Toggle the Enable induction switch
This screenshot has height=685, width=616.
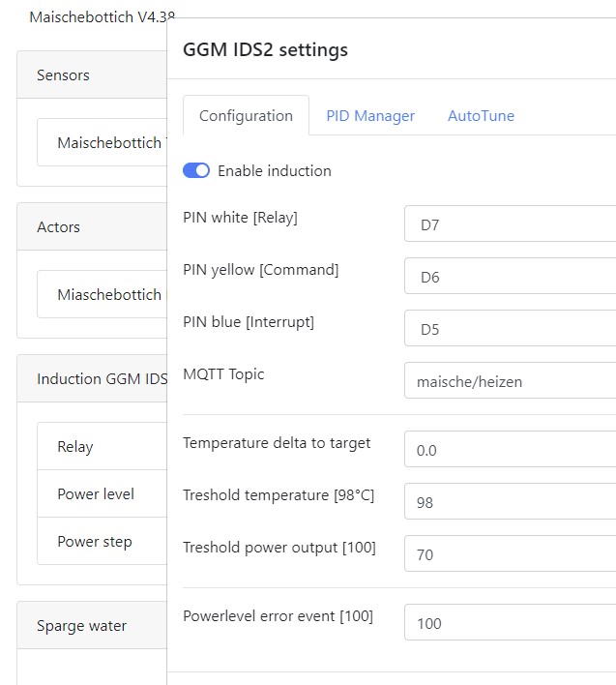pos(196,170)
